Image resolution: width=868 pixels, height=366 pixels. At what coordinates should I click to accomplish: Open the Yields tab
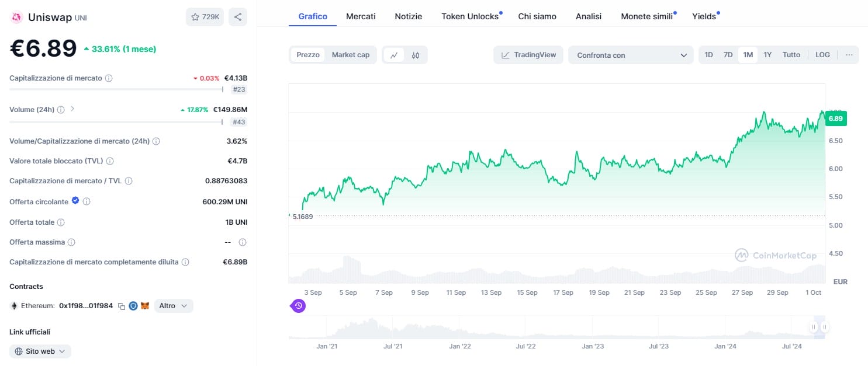point(705,16)
